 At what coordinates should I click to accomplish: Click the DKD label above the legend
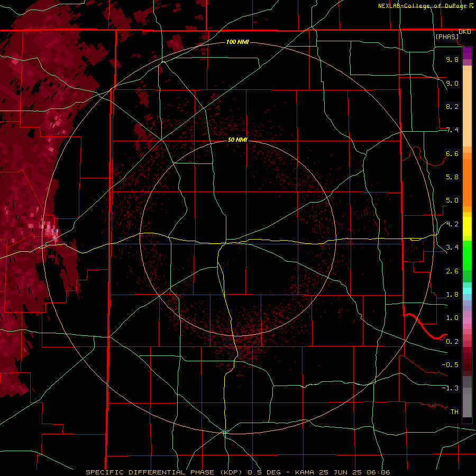tap(465, 31)
